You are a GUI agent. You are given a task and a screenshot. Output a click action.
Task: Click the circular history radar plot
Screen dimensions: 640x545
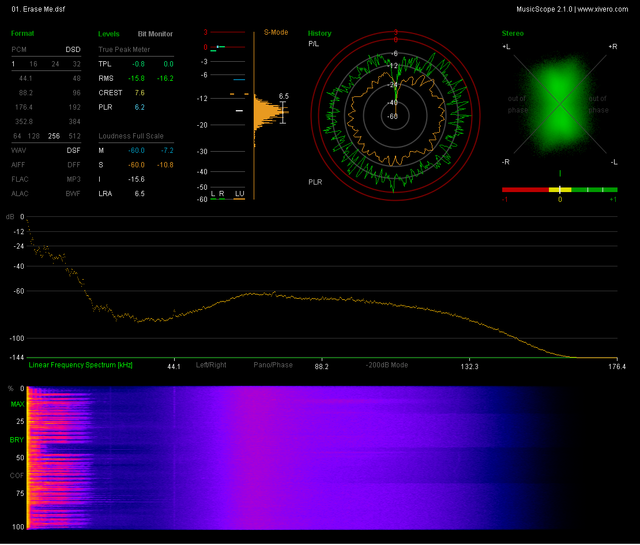click(395, 116)
